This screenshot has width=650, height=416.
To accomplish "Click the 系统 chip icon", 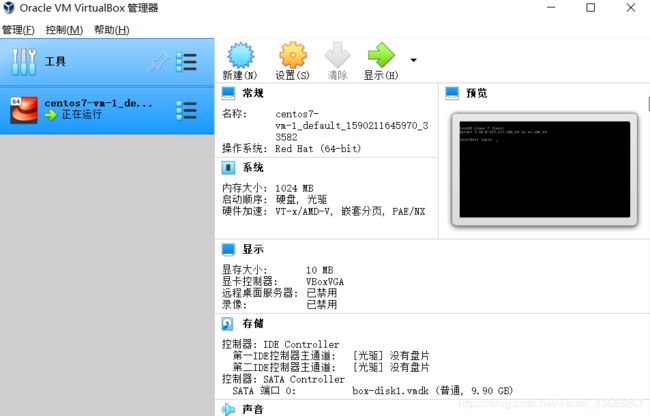I will [228, 168].
